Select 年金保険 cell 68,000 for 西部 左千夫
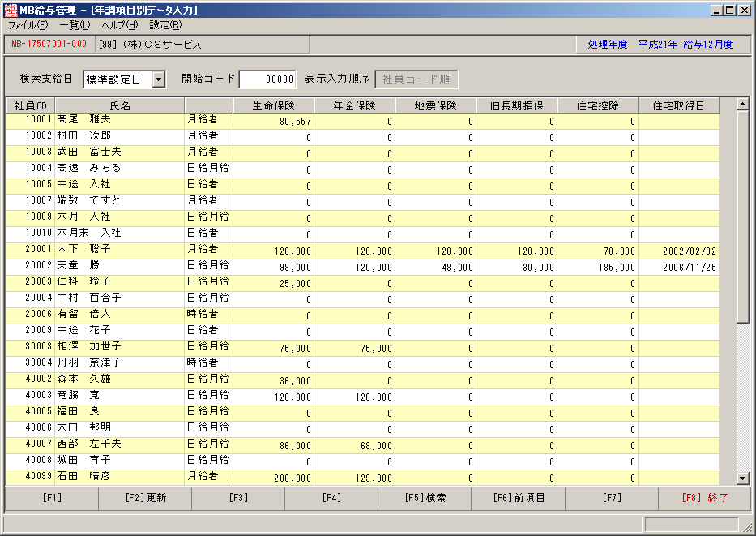Screen dimensions: 756x536 pyautogui.click(x=354, y=446)
